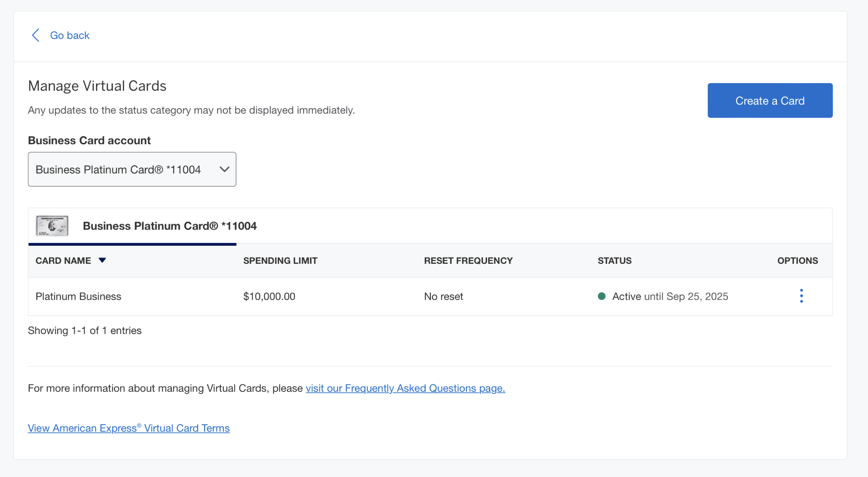
Task: Click the Business Card account label
Action: click(x=89, y=141)
